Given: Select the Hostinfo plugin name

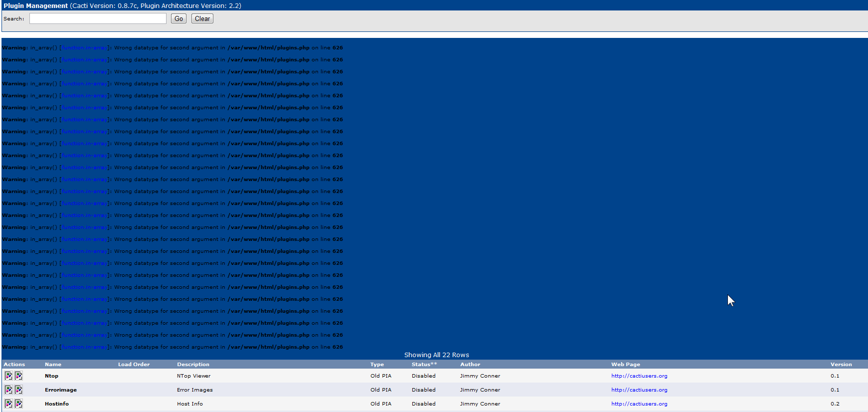Looking at the screenshot, I should click(57, 404).
